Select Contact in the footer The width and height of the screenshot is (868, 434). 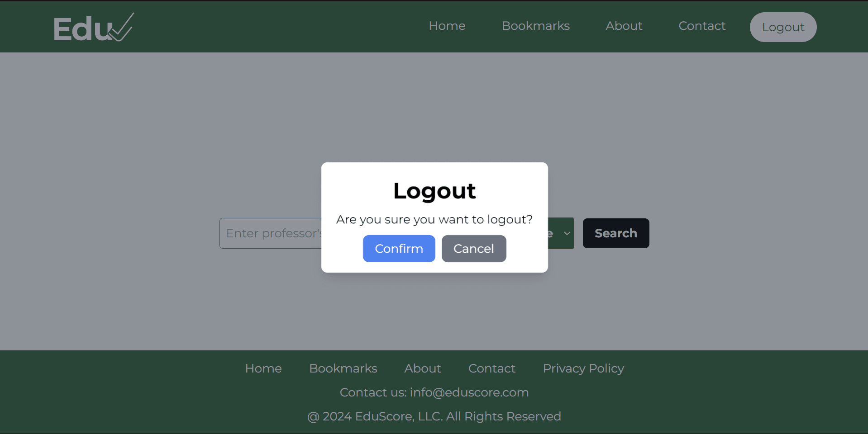491,368
